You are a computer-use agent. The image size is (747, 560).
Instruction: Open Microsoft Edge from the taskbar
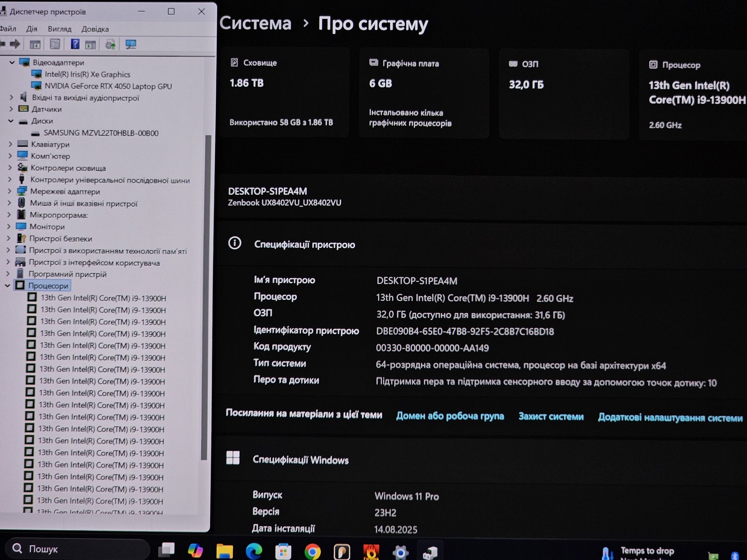[x=254, y=551]
